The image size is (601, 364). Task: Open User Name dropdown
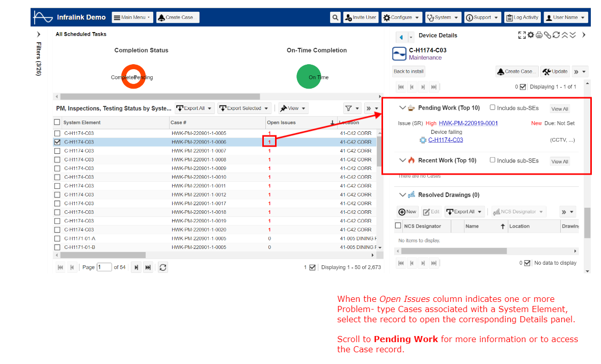tap(566, 18)
